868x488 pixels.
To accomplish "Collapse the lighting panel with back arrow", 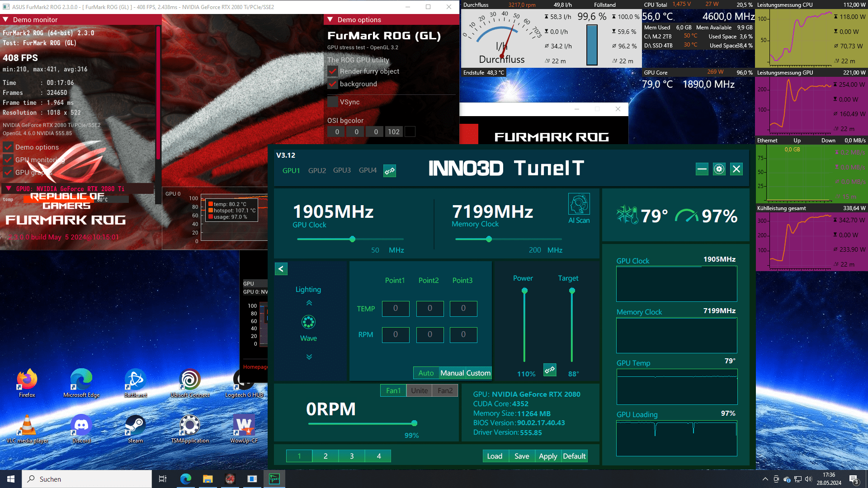I will [281, 269].
